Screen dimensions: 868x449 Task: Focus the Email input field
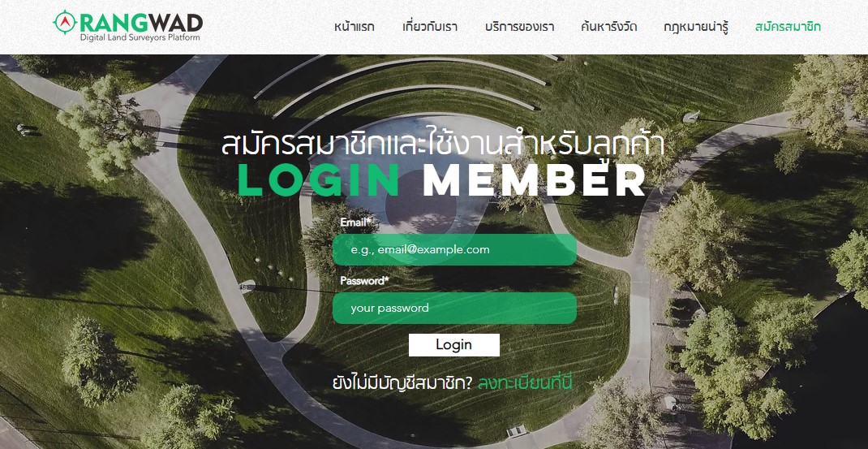tap(454, 249)
